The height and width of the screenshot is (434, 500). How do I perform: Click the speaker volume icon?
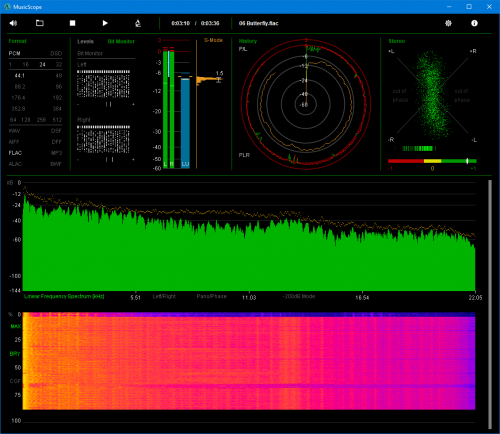point(13,23)
